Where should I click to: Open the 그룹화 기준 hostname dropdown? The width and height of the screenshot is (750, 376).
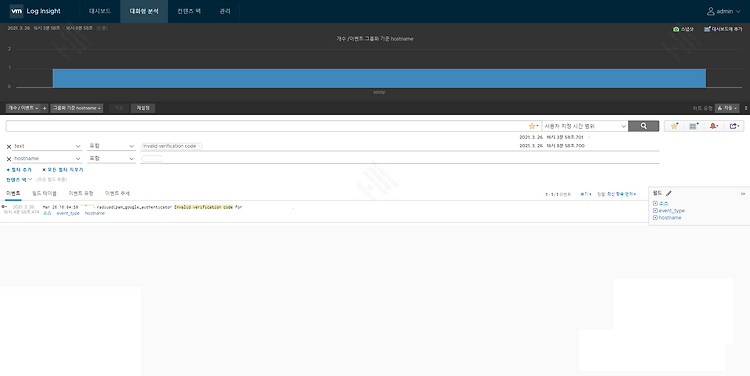tap(77, 108)
